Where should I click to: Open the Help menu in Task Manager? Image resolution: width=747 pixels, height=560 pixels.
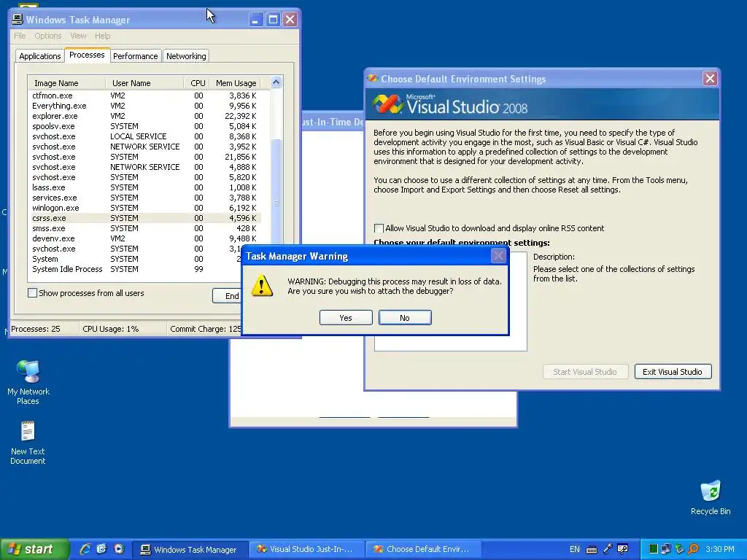[102, 36]
